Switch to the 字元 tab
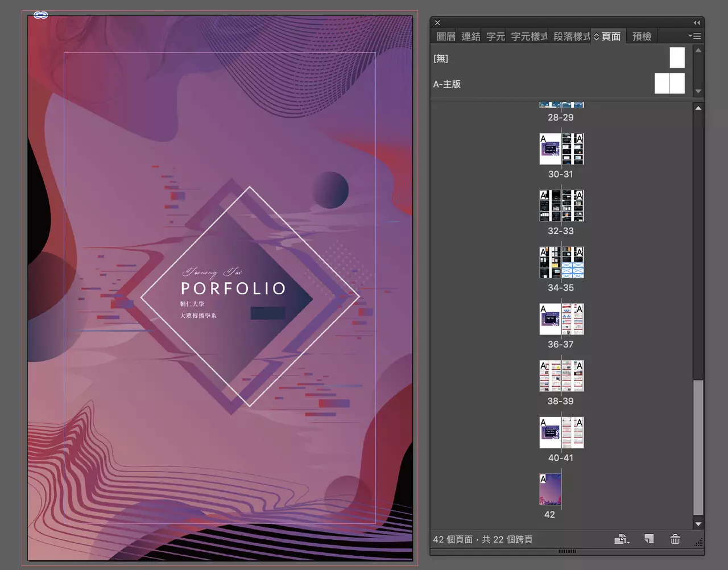Screen dimensions: 728x570 click(495, 36)
